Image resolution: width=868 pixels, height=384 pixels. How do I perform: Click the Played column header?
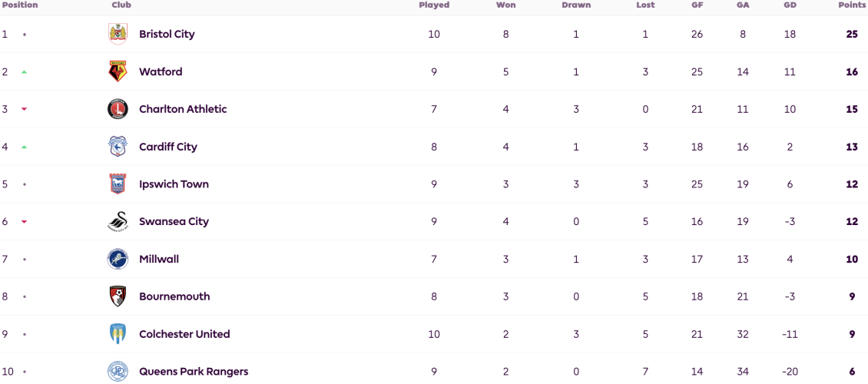(434, 5)
